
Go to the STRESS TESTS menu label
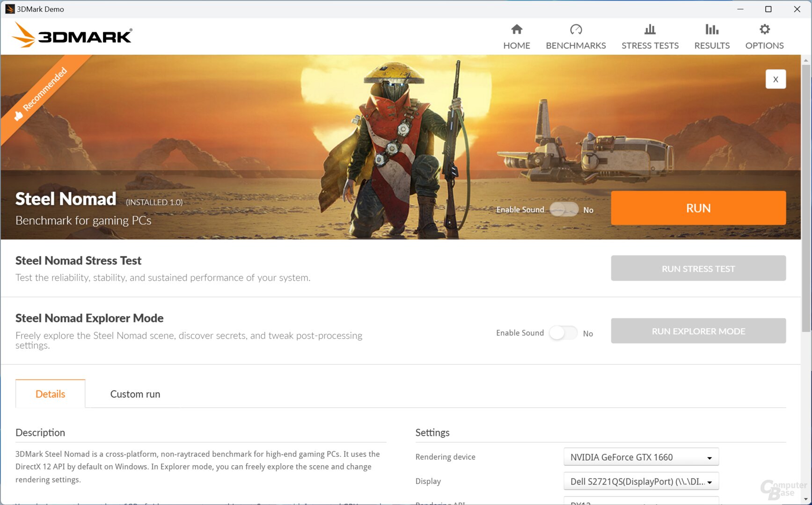[650, 45]
